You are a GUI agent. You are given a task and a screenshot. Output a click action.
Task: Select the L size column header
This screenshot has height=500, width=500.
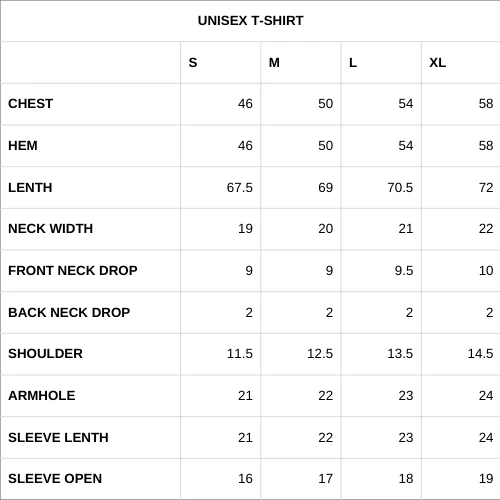point(381,63)
